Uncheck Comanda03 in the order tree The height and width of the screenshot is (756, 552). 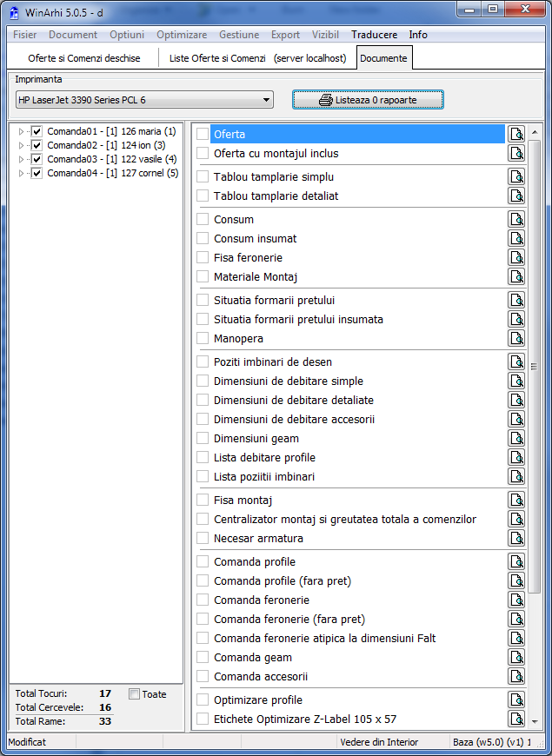tap(37, 159)
